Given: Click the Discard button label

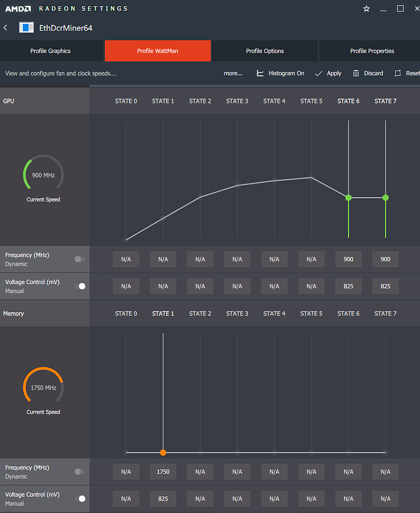Looking at the screenshot, I should click(x=373, y=73).
